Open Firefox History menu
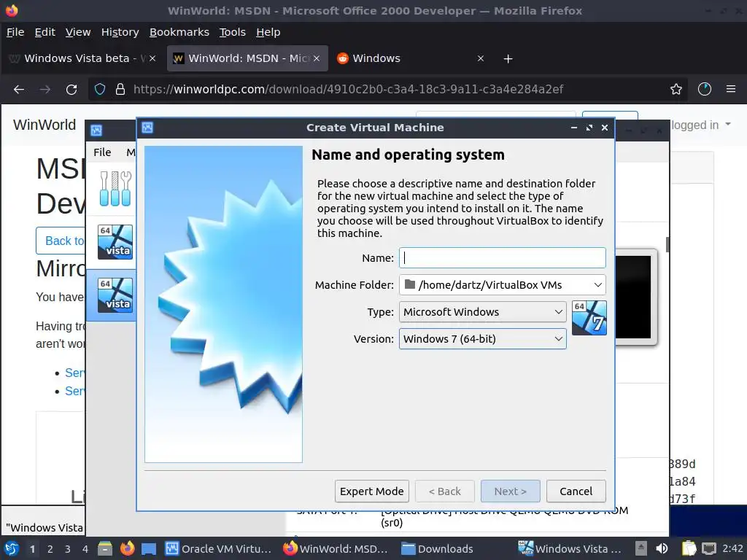 (120, 32)
